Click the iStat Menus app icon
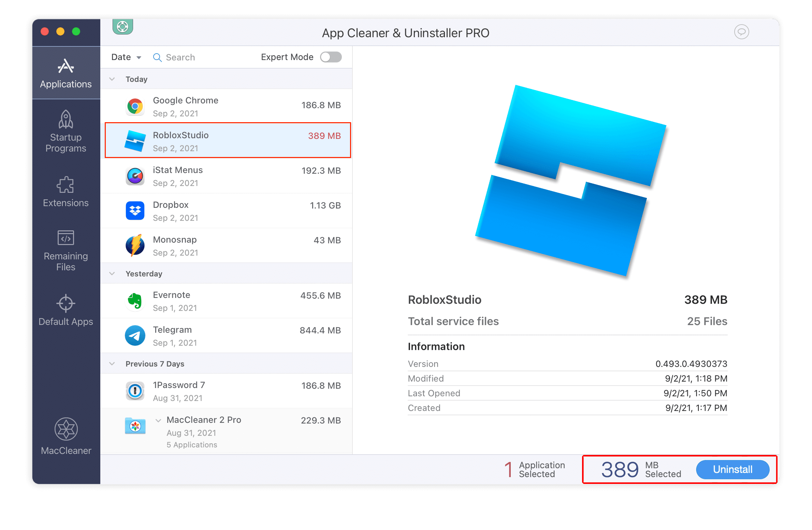Image resolution: width=812 pixels, height=530 pixels. (135, 176)
